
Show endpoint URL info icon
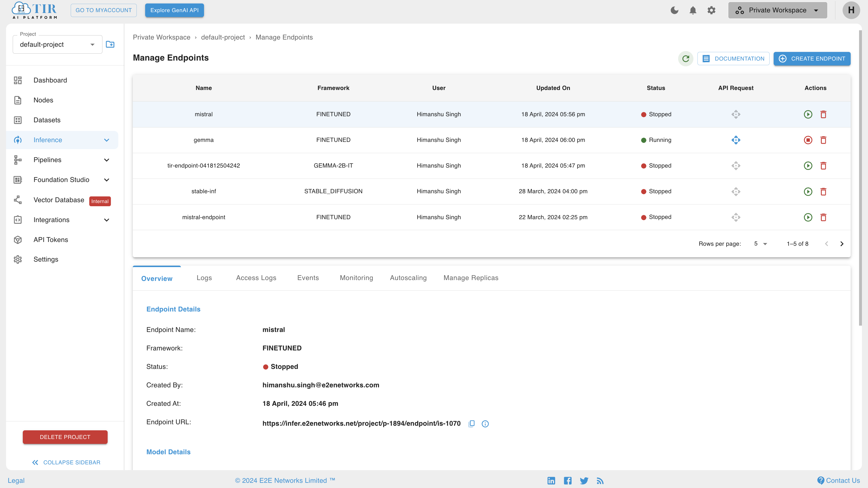[x=485, y=424]
